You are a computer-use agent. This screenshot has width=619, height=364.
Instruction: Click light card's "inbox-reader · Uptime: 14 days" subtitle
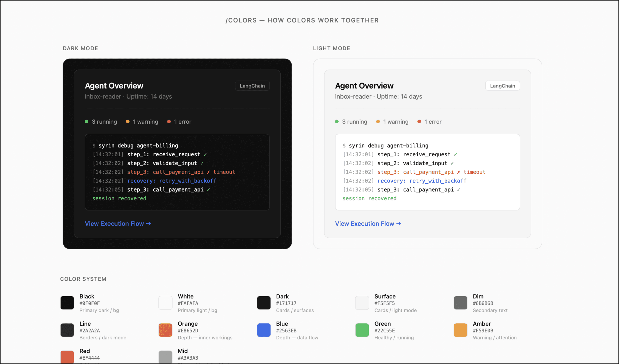click(378, 96)
